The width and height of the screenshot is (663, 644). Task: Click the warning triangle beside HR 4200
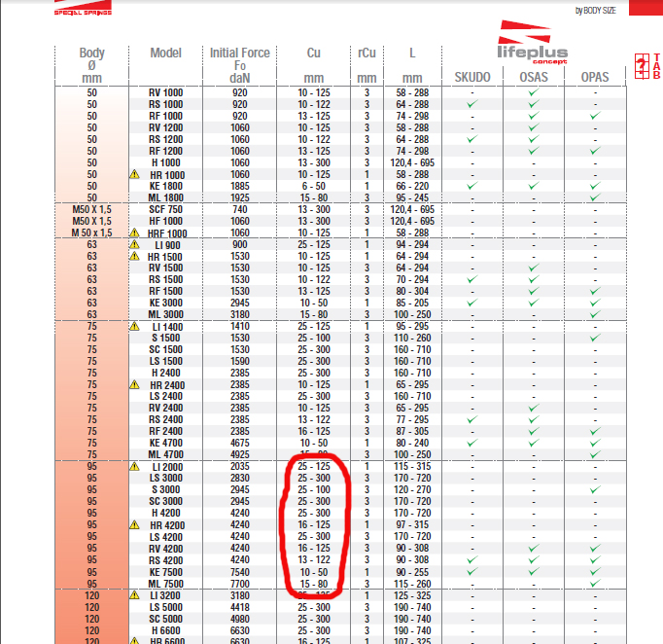(x=134, y=525)
